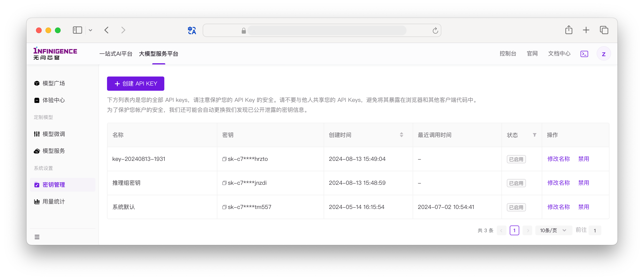The height and width of the screenshot is (280, 644).
Task: Click 禁用 for key-20240813-1931
Action: click(x=583, y=159)
